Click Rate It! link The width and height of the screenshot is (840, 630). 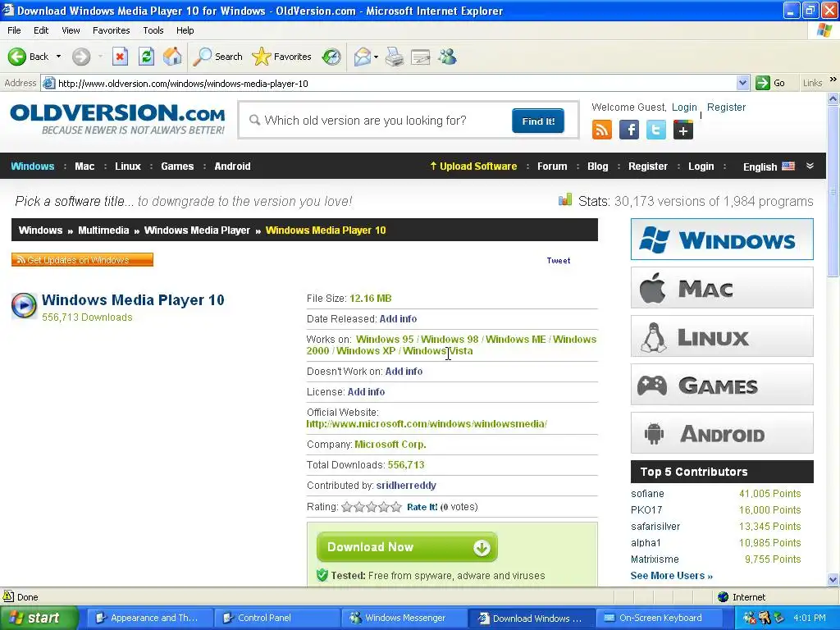pos(422,507)
